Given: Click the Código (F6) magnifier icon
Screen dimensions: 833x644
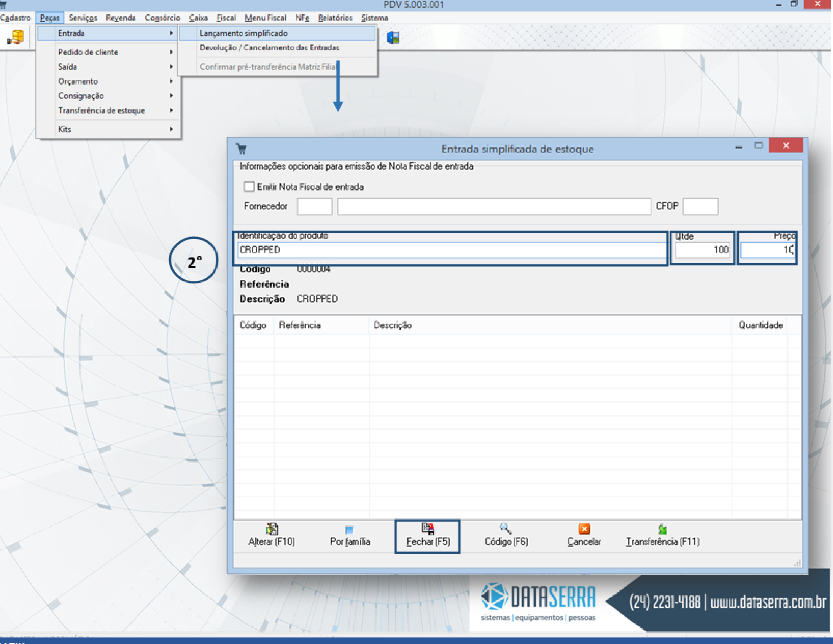Looking at the screenshot, I should tap(505, 529).
